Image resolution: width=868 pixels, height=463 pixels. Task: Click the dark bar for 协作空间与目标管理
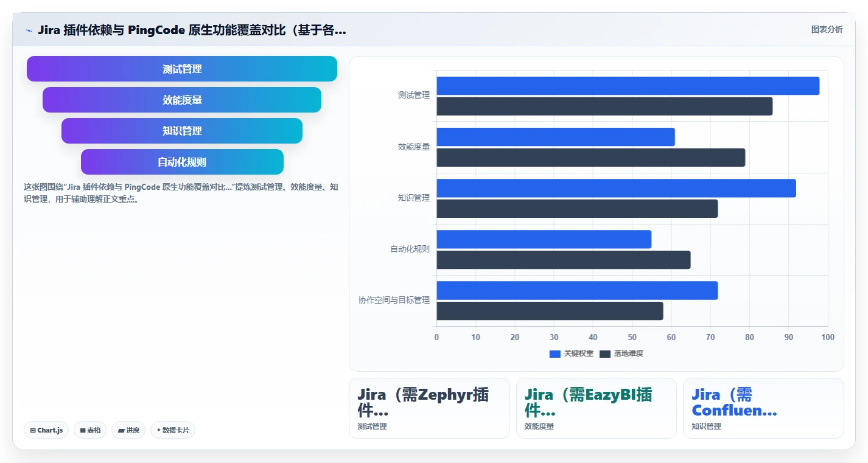click(x=550, y=311)
